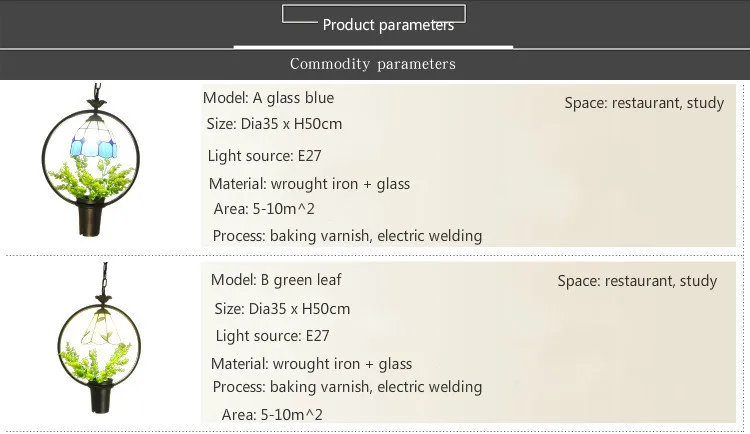Click Light source: E27 in second row
Screen dimensions: 750x434
pyautogui.click(x=272, y=336)
